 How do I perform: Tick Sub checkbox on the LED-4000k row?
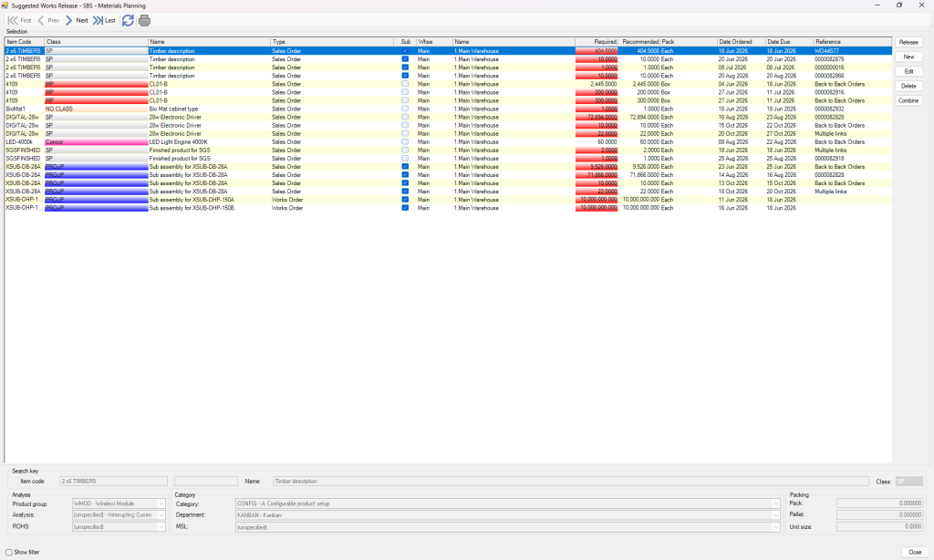pyautogui.click(x=405, y=141)
